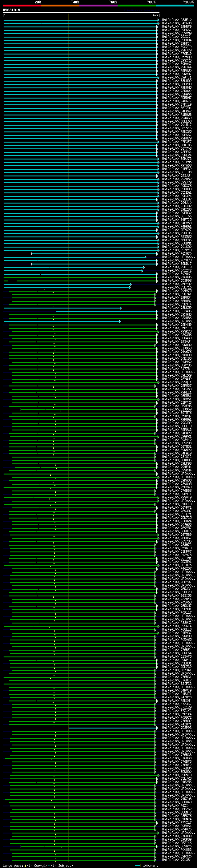Select hit label UniRef100_P46257
This screenshot has width=197, height=868.
[x=177, y=568]
